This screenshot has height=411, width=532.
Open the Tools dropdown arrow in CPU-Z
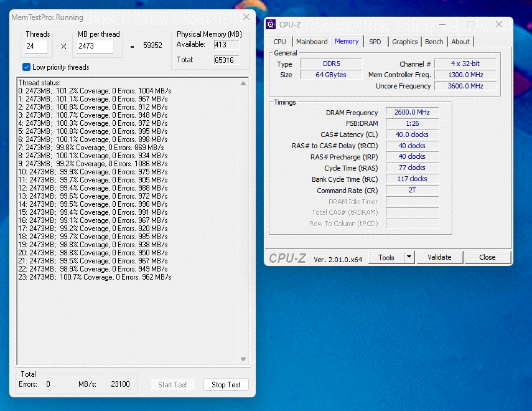(x=409, y=257)
